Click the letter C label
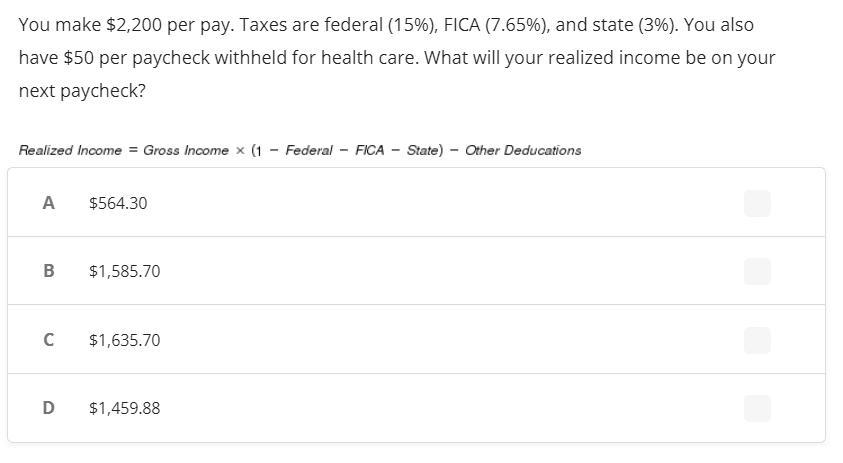Image resolution: width=843 pixels, height=463 pixels. [48, 340]
